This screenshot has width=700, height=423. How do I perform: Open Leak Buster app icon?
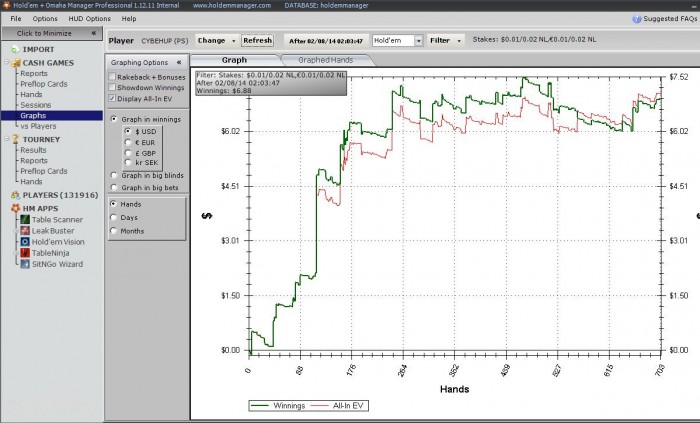25,231
